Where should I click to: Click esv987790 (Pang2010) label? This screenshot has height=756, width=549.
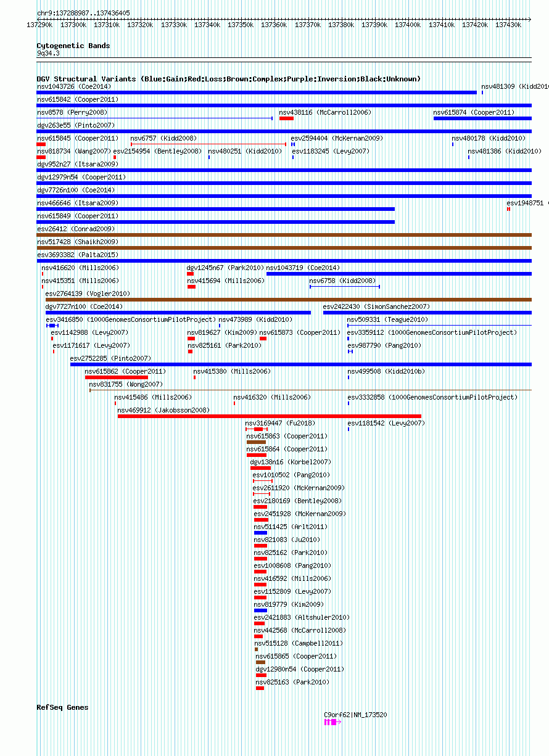pos(384,345)
